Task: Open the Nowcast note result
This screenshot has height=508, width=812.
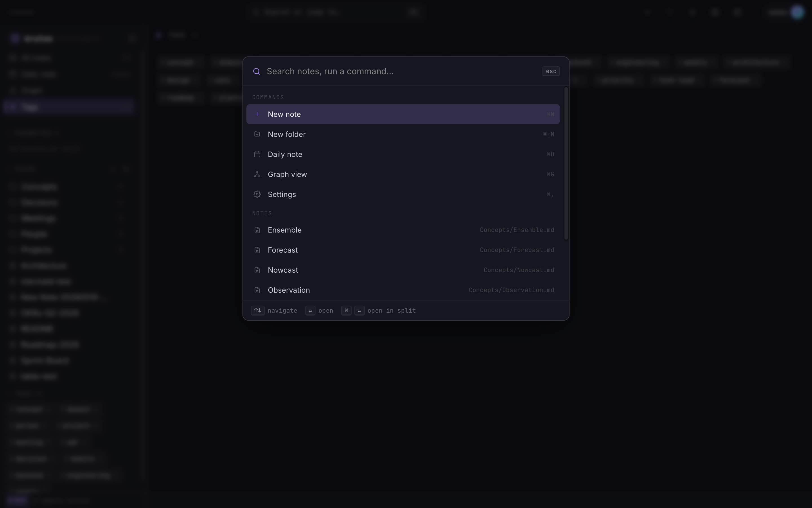Action: pyautogui.click(x=403, y=270)
